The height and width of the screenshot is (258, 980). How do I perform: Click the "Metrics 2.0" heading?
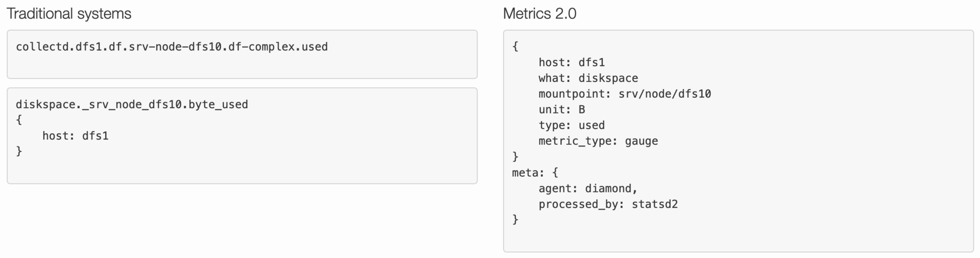539,14
